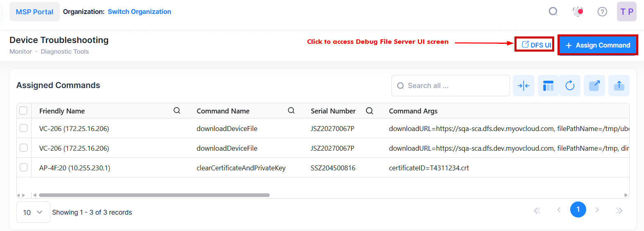Open the notifications bell
This screenshot has width=644, height=231.
pyautogui.click(x=578, y=11)
